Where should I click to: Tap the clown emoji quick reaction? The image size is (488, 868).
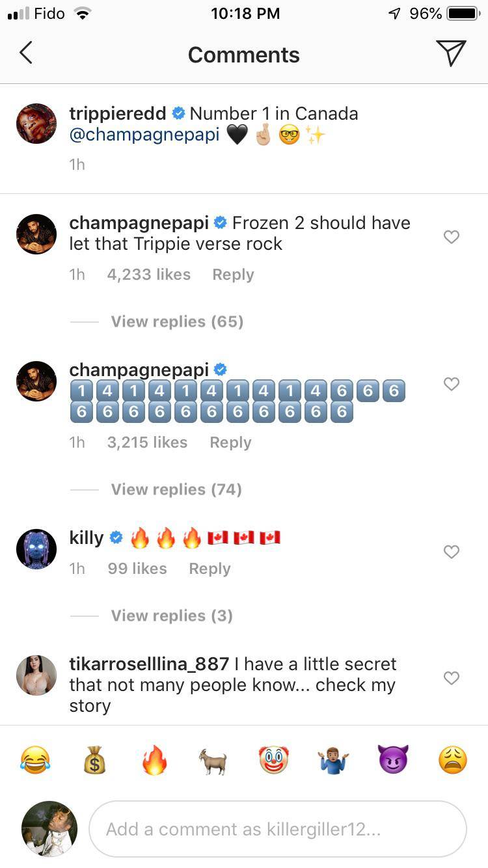point(273,759)
